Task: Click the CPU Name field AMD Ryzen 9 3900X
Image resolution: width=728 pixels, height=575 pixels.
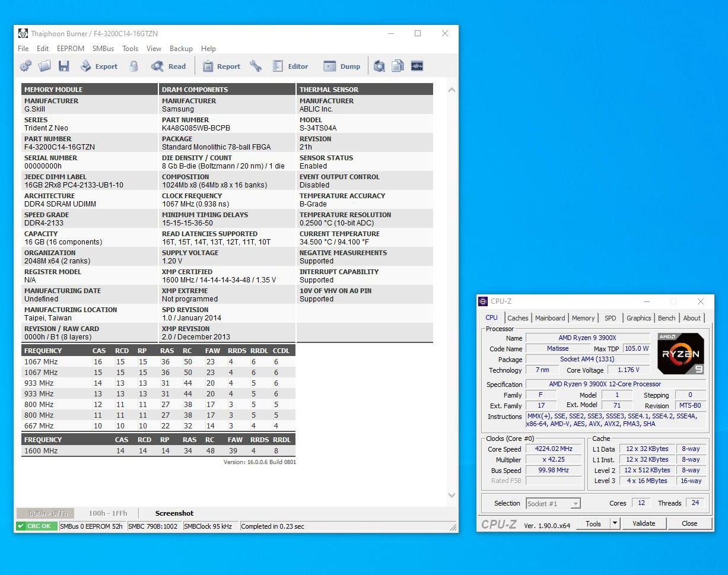Action: 587,338
